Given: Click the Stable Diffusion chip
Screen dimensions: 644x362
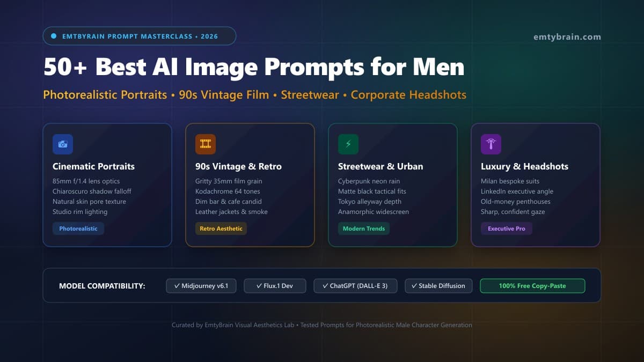Looking at the screenshot, I should (x=438, y=286).
